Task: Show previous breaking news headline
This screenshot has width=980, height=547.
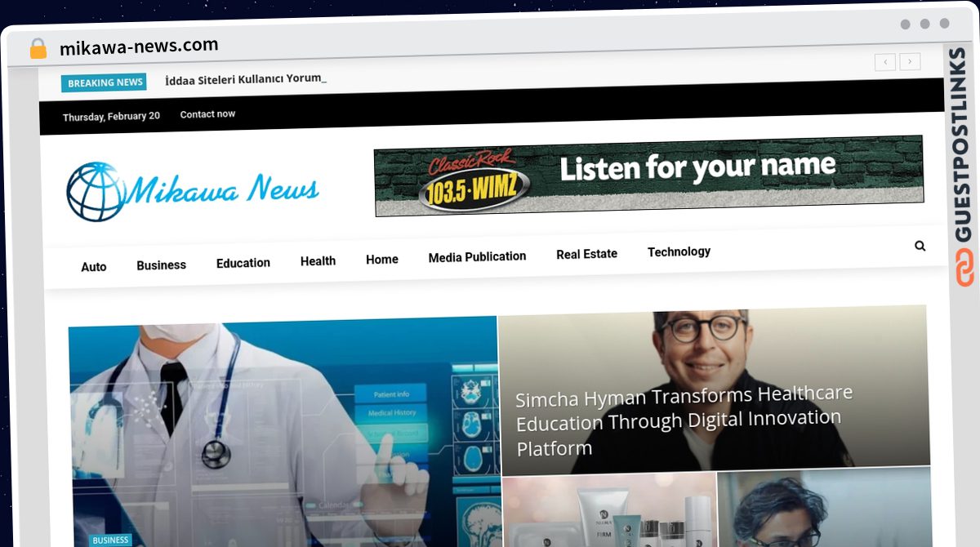Action: [884, 61]
